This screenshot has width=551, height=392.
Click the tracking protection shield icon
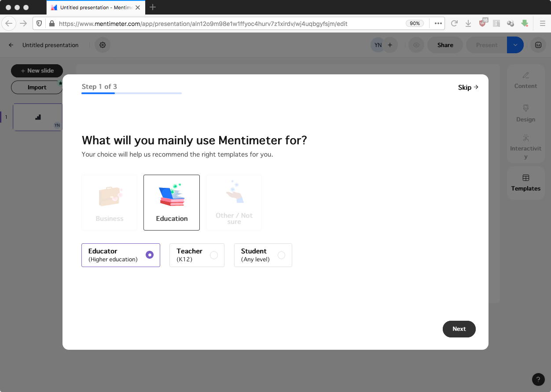(x=39, y=24)
